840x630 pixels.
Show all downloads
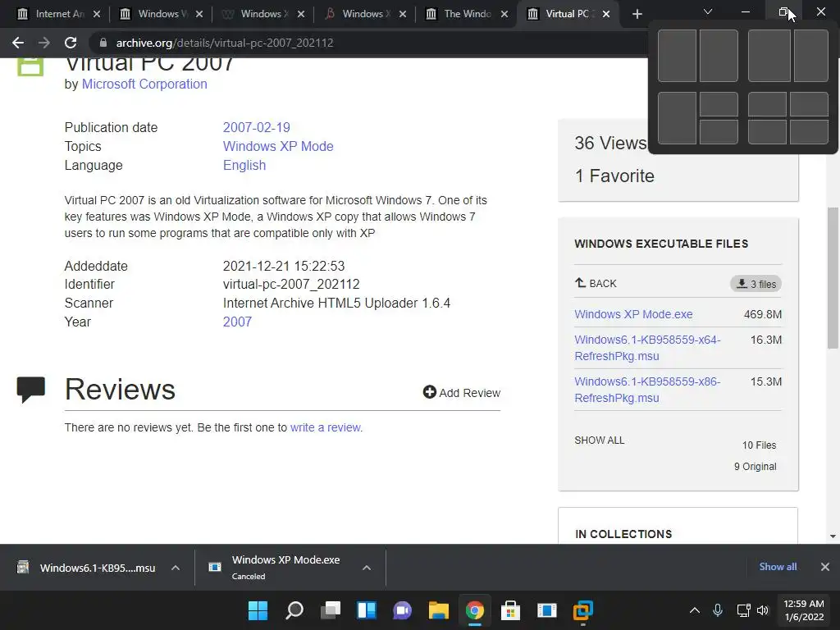coord(778,567)
